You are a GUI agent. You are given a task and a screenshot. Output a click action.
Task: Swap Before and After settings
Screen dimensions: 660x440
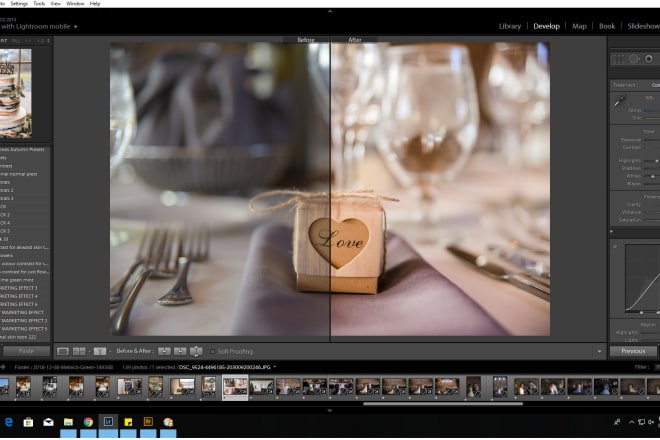click(x=195, y=351)
